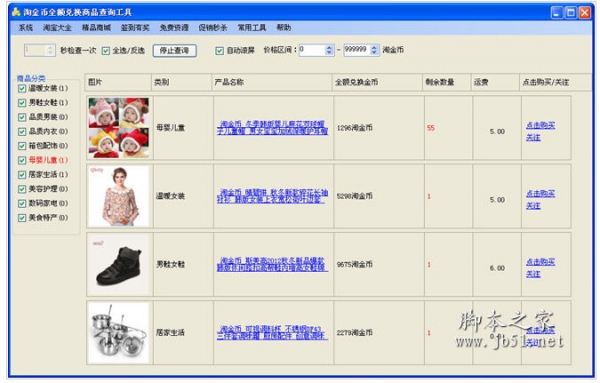Click 点击购买 in the 男鞋女鞋 row

[540, 262]
